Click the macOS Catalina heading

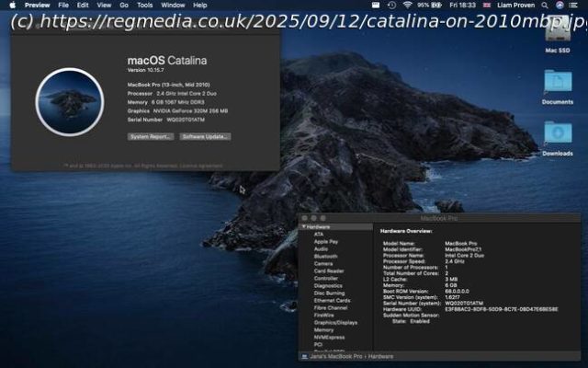pos(167,61)
